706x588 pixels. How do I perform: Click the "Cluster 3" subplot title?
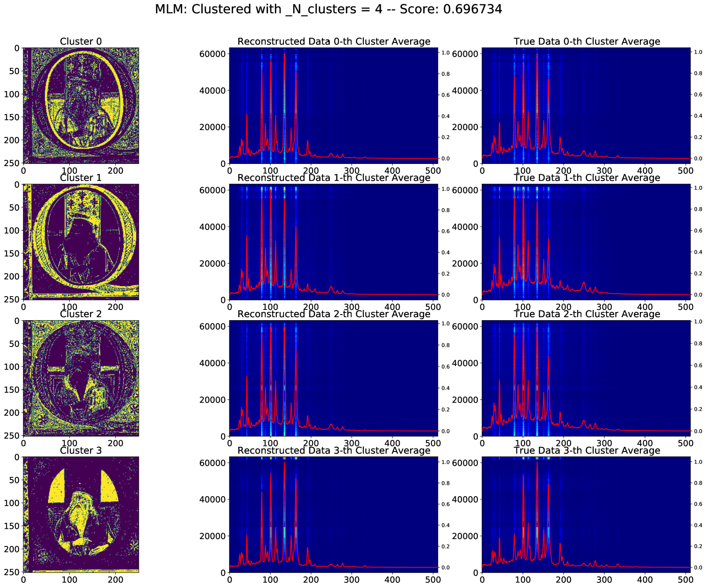tap(81, 451)
